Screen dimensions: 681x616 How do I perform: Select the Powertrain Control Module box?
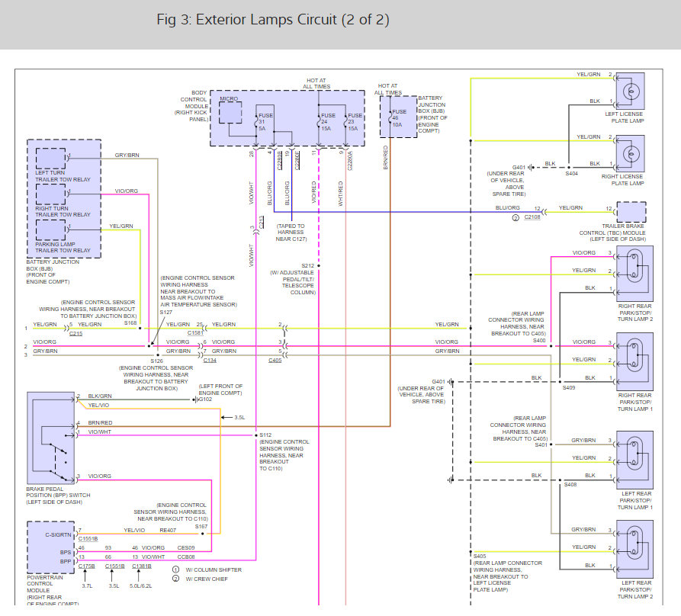coord(51,547)
